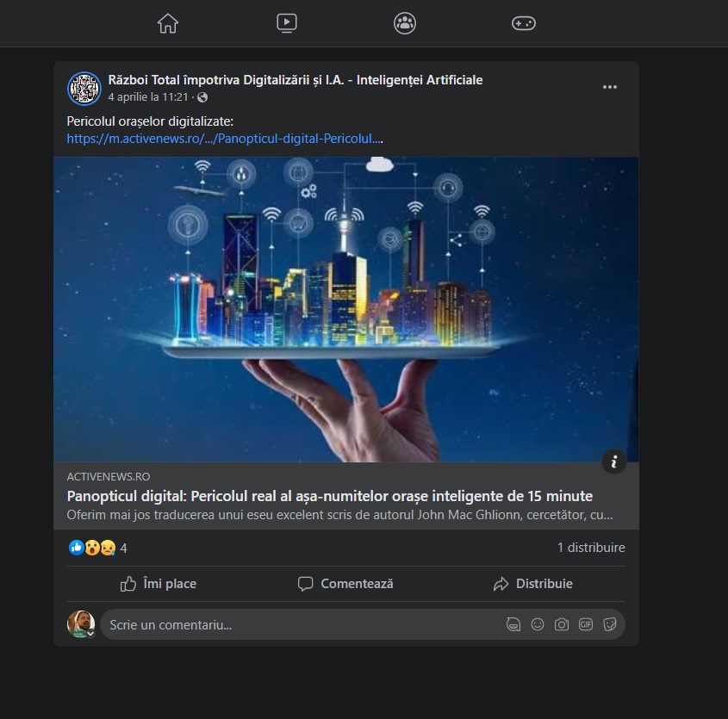Click the link info 'i' icon
728x719 pixels.
pos(613,462)
